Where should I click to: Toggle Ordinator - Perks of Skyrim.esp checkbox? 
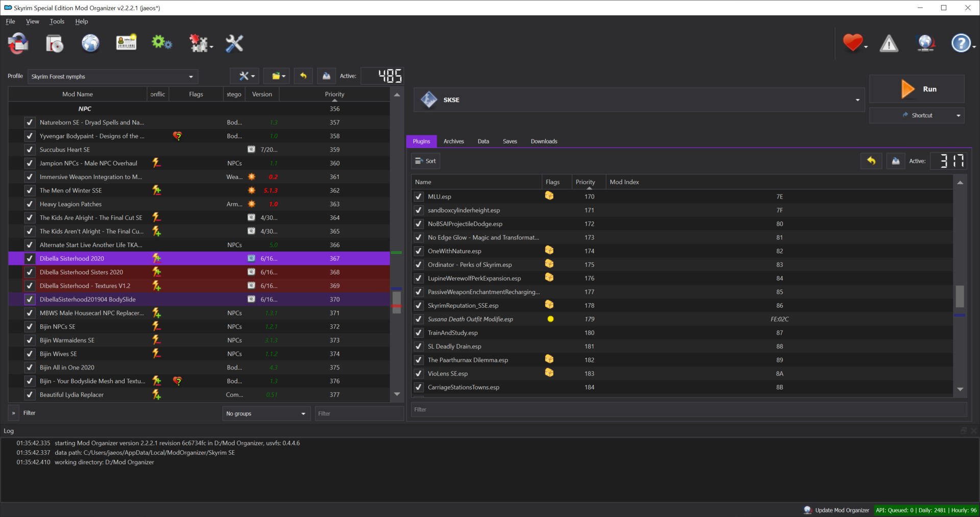pyautogui.click(x=419, y=264)
